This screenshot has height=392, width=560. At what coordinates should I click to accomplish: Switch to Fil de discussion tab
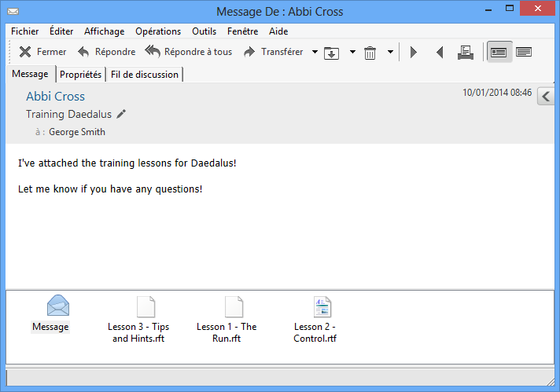pos(145,75)
